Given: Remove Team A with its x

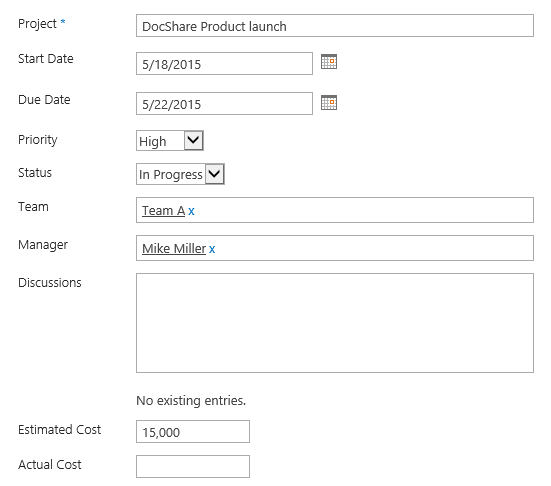Looking at the screenshot, I should click(191, 211).
